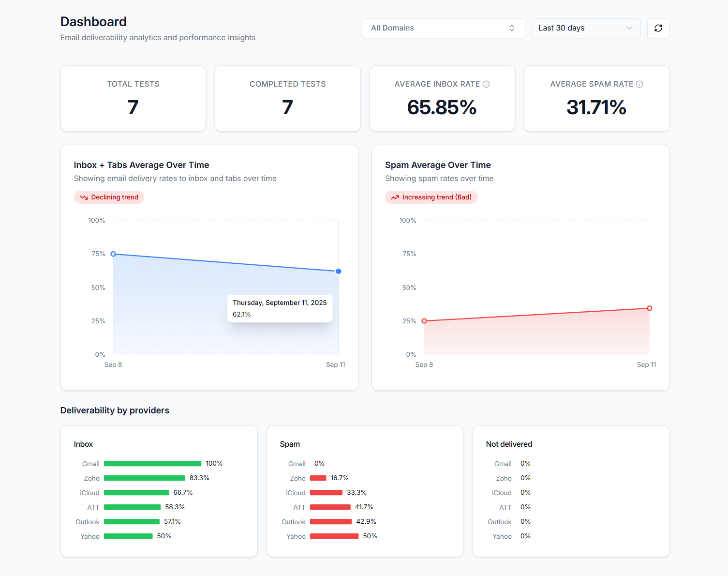728x576 pixels.
Task: Open the All Domains dropdown
Action: (x=443, y=28)
